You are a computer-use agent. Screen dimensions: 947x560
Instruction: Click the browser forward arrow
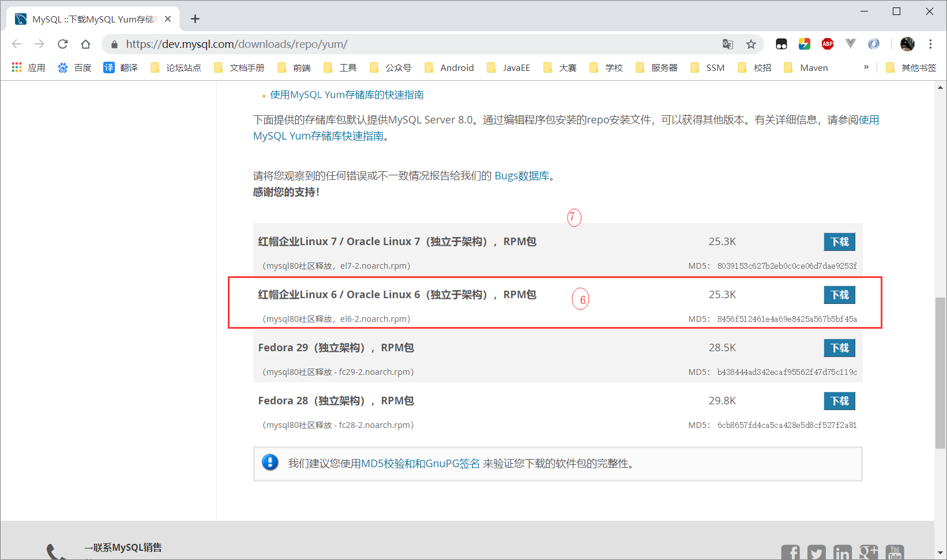pyautogui.click(x=39, y=44)
